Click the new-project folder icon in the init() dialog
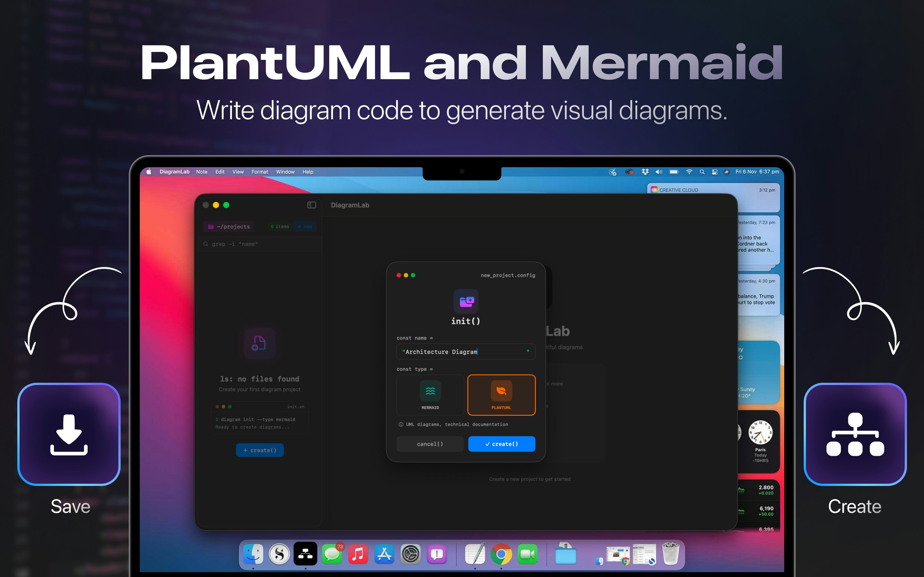Screen dimensions: 924x577 pyautogui.click(x=466, y=302)
